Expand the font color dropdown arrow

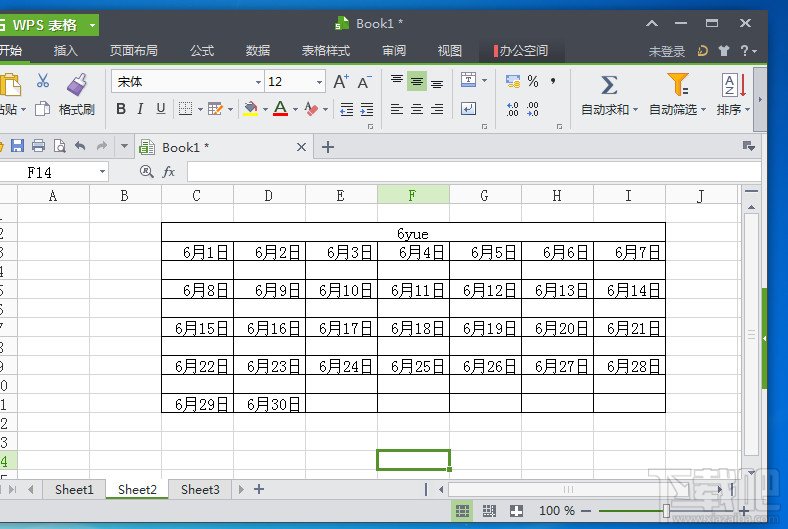(x=296, y=110)
